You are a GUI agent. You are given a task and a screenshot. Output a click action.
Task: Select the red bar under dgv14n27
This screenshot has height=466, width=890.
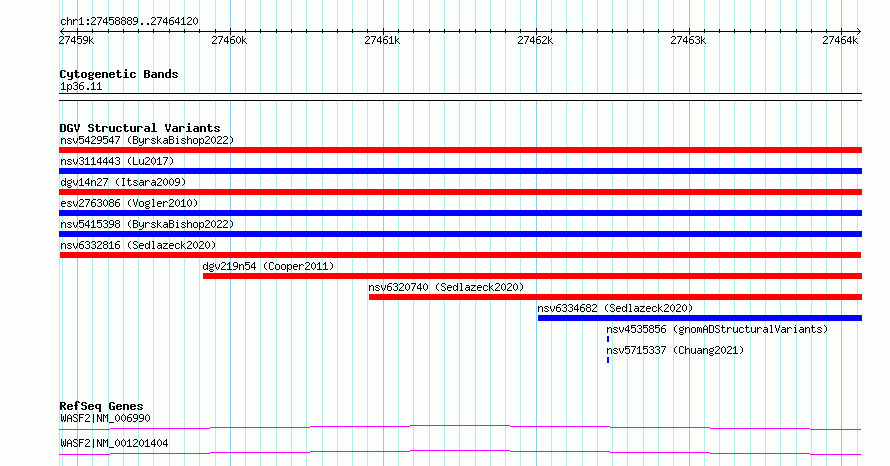pos(460,192)
